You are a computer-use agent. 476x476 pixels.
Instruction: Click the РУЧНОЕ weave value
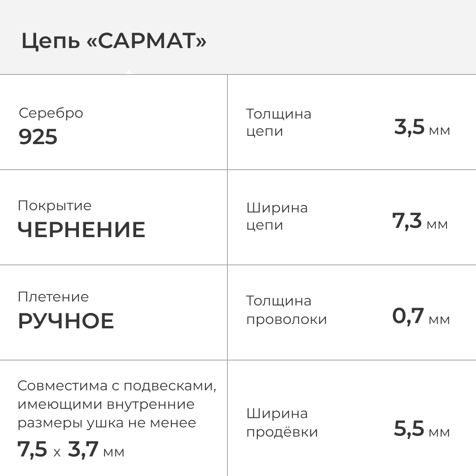tap(66, 321)
